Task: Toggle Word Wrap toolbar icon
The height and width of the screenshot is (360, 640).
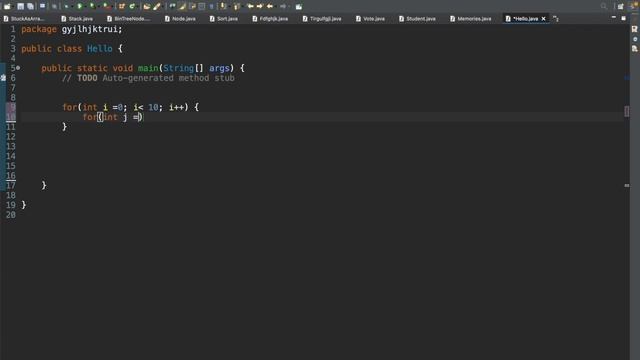Action: click(192, 6)
